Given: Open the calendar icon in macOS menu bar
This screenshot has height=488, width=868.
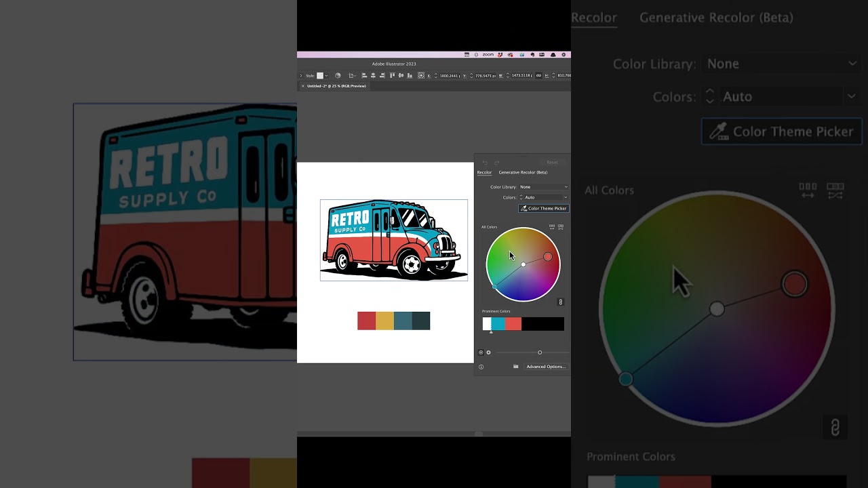Looking at the screenshot, I should click(467, 55).
